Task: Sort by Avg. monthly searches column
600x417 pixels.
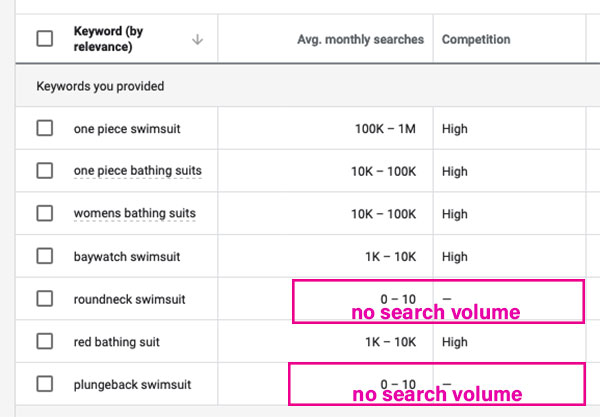Action: coord(360,39)
